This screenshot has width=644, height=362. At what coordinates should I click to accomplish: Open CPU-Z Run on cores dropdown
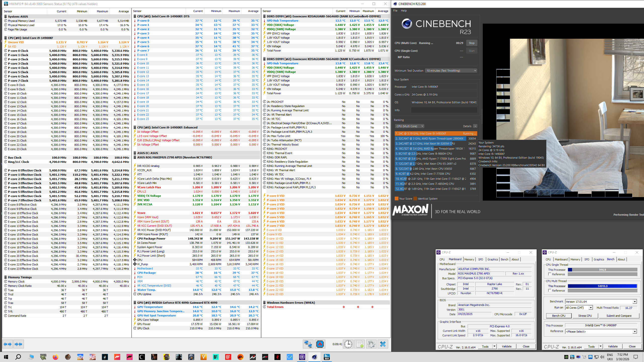[x=579, y=308]
